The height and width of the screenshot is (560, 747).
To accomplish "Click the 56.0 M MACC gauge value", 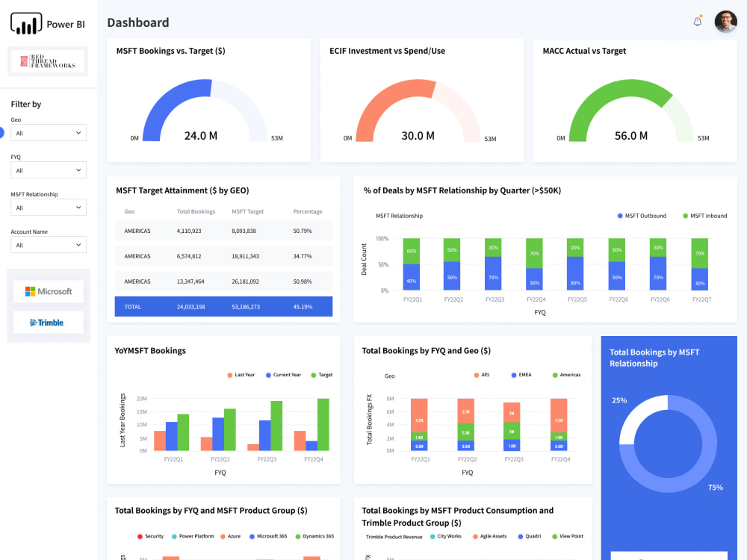I will tap(630, 136).
